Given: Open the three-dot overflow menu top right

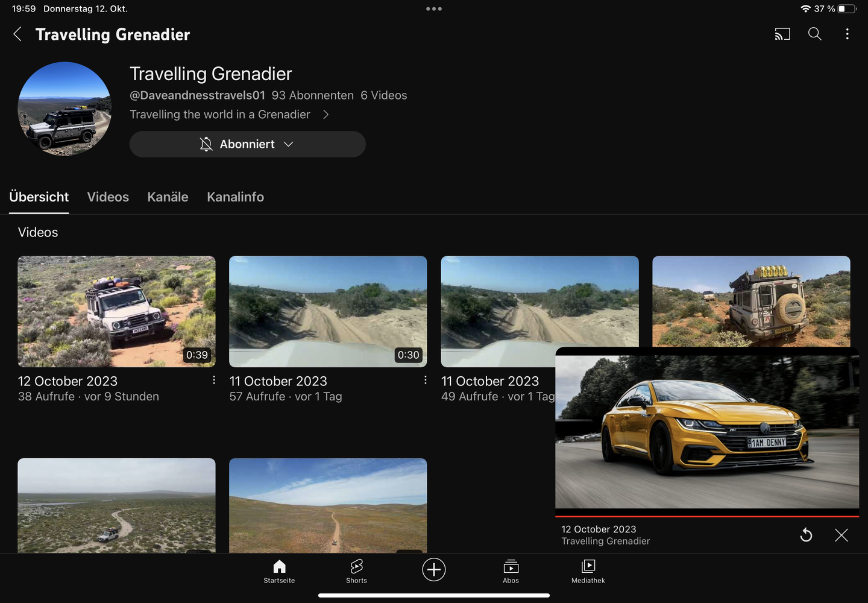Looking at the screenshot, I should tap(847, 34).
